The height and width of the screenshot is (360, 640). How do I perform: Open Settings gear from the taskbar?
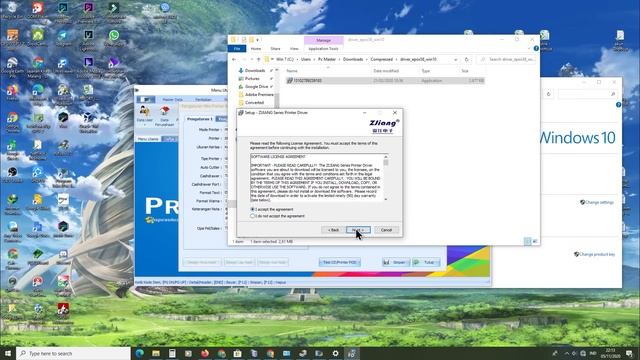coord(336,353)
